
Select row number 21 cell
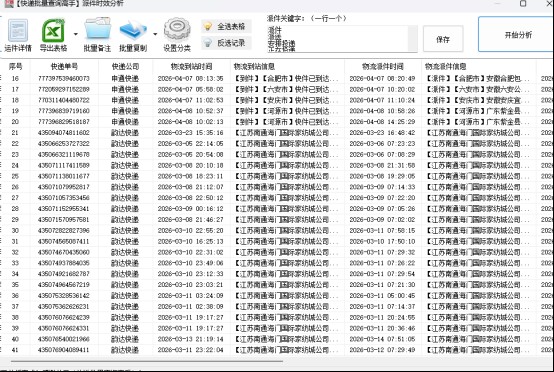tap(15, 133)
